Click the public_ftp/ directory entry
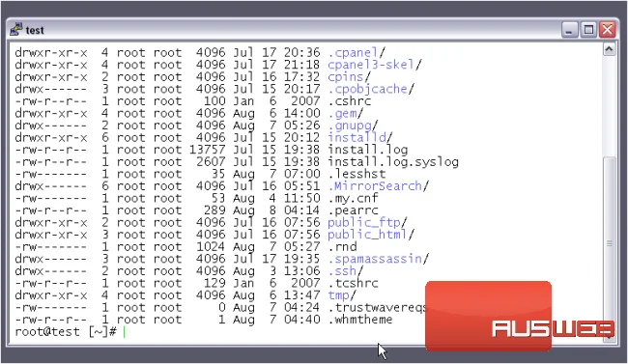628x364 pixels. coord(367,222)
